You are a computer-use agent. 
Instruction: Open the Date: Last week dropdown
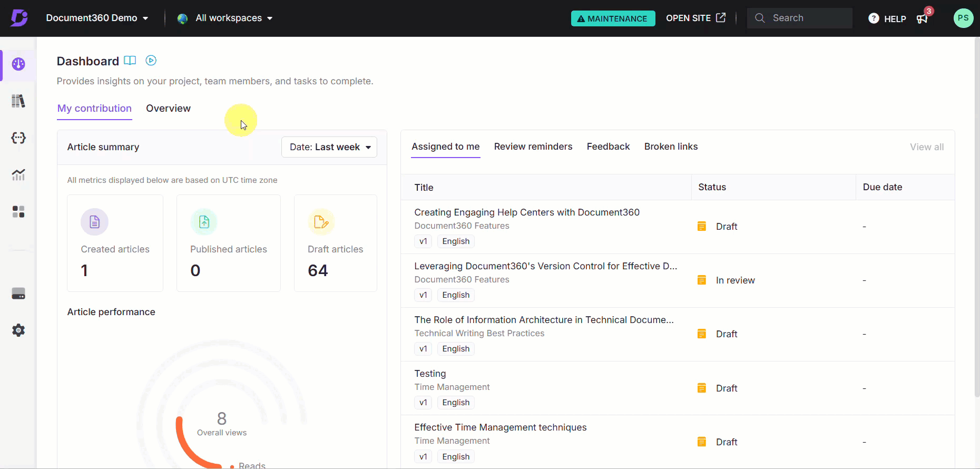point(329,147)
